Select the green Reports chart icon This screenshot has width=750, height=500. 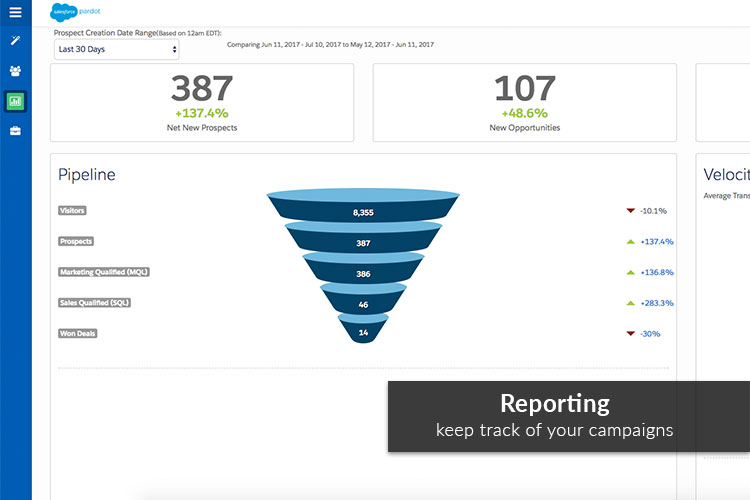pos(15,101)
